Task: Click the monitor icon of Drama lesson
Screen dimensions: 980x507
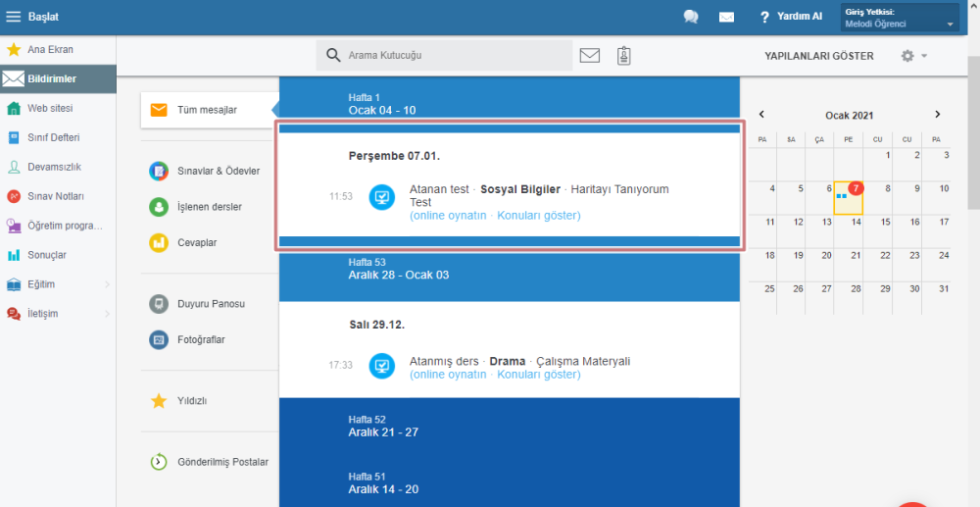Action: pos(382,367)
